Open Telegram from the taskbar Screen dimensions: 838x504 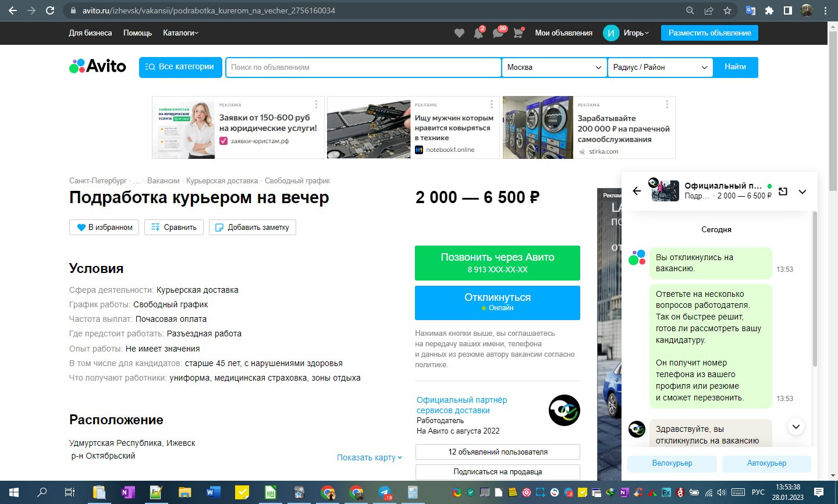pos(385,492)
